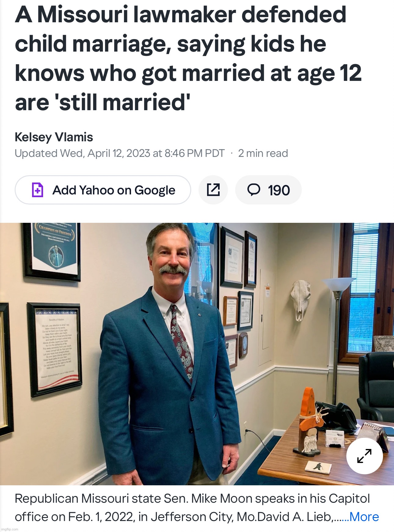This screenshot has height=532, width=394.
Task: Click the animal skull on the wall
Action: 301,299
